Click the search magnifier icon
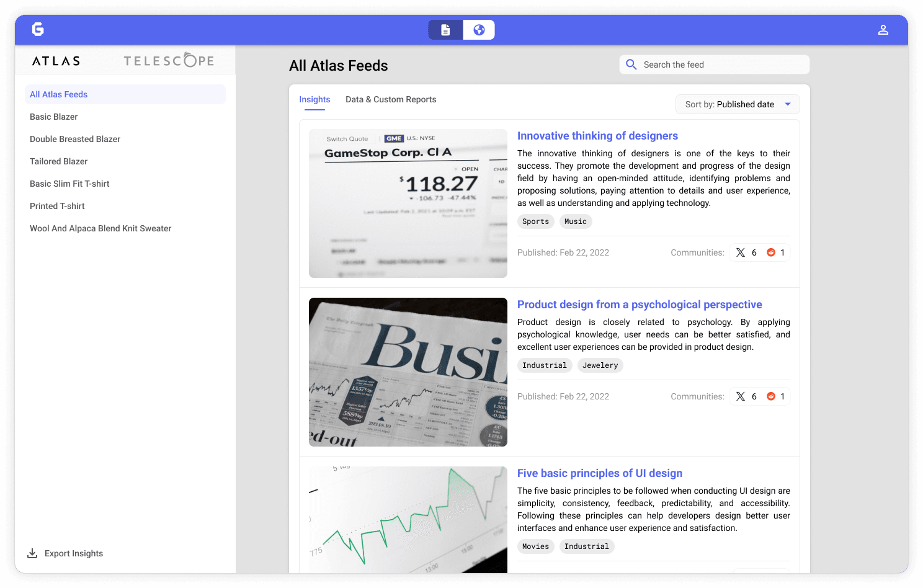Viewport: 923px width, 588px height. (631, 65)
